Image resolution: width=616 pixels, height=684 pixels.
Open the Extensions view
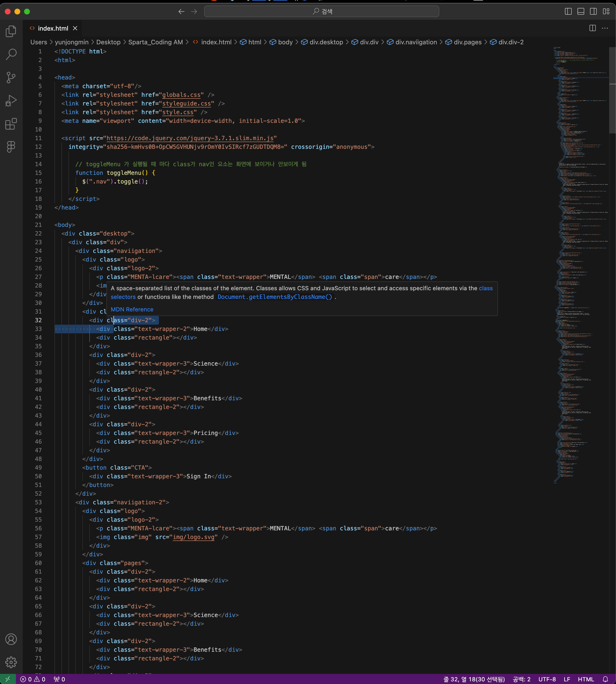[x=11, y=124]
